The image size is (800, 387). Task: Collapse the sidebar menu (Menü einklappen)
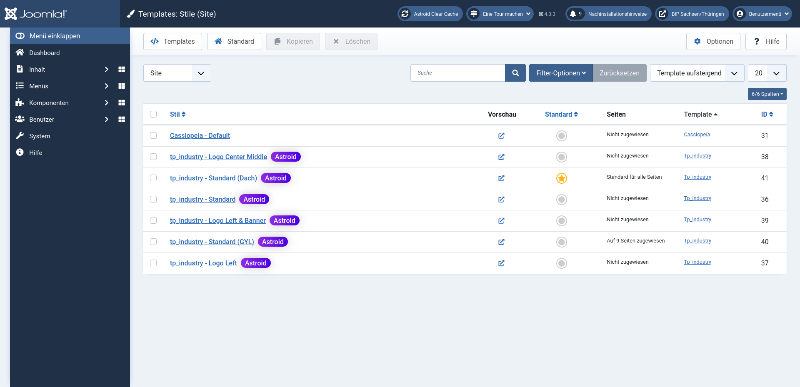tap(70, 36)
